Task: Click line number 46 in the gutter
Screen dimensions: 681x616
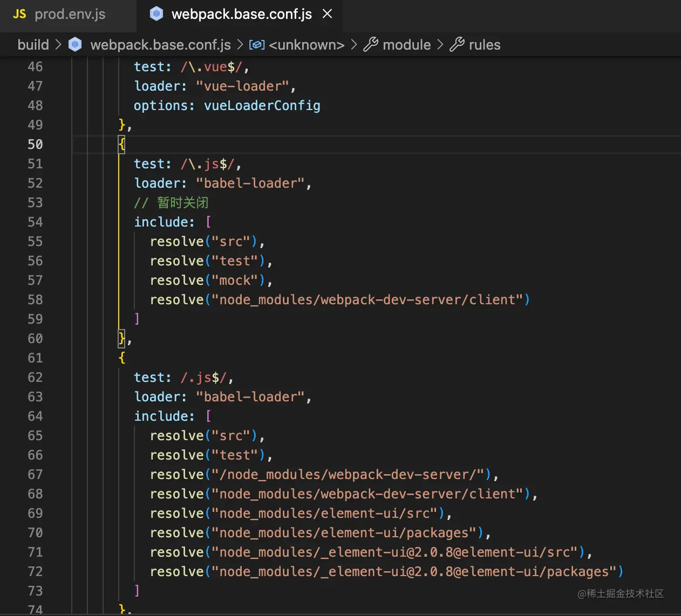Action: (x=35, y=67)
